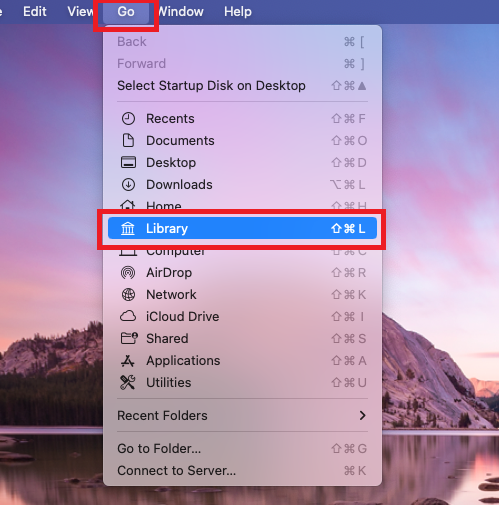The image size is (499, 505).
Task: Click the Downloads arrow icon
Action: [x=128, y=185]
